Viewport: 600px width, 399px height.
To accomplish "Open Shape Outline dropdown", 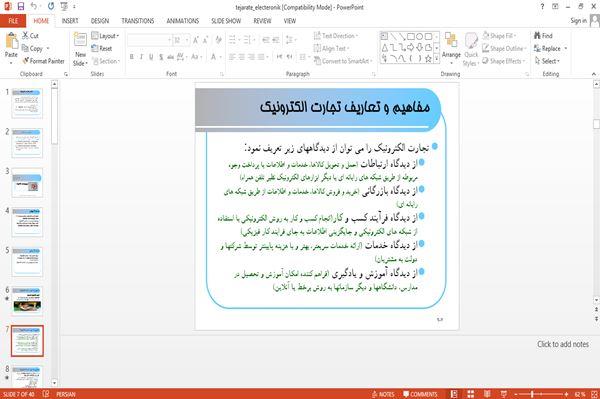I will point(504,49).
